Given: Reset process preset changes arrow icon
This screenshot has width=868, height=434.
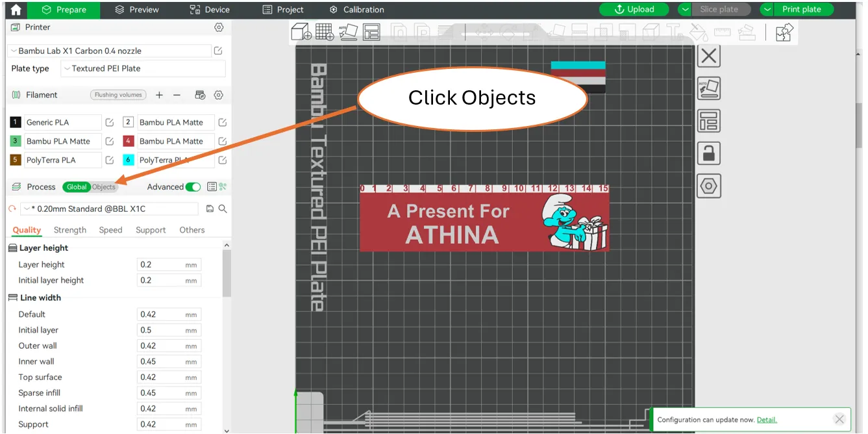Looking at the screenshot, I should tap(12, 209).
